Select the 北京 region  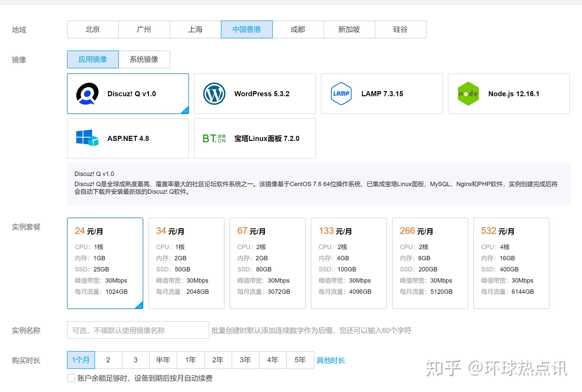[93, 29]
